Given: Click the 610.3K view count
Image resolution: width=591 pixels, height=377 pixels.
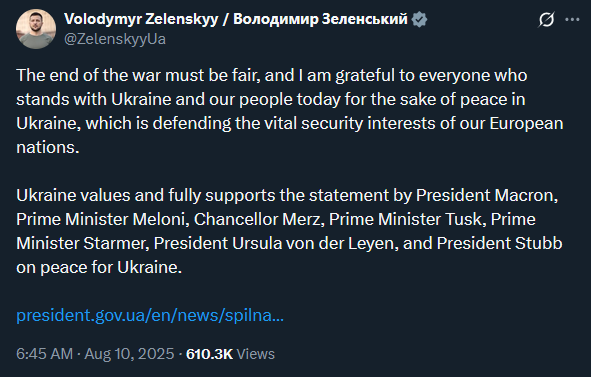Looking at the screenshot, I should pos(210,354).
